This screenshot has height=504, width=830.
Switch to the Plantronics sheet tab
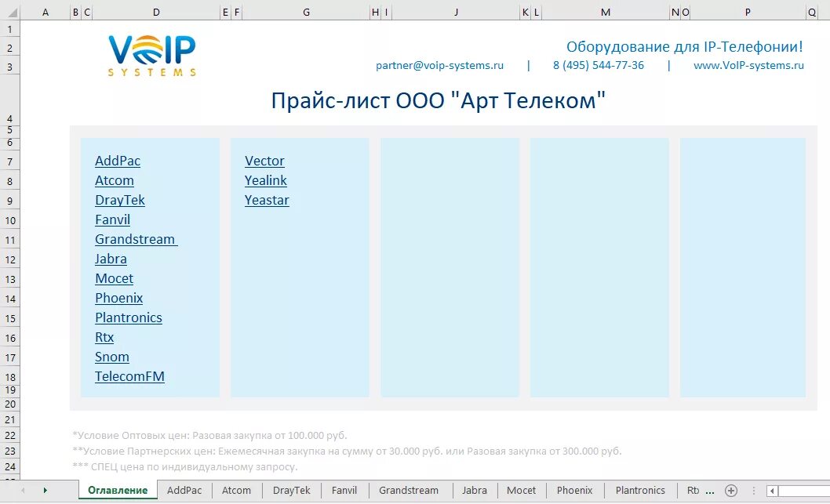640,490
